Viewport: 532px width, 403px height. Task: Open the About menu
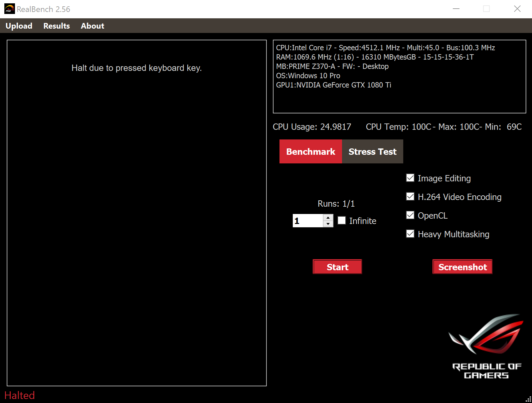pos(92,26)
